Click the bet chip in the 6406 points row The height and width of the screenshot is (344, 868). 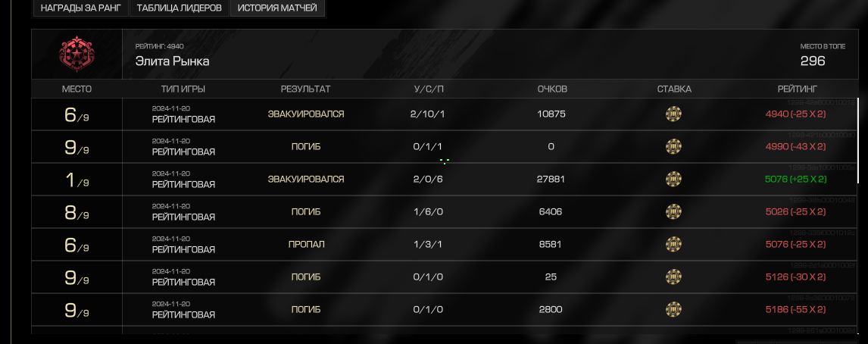673,212
